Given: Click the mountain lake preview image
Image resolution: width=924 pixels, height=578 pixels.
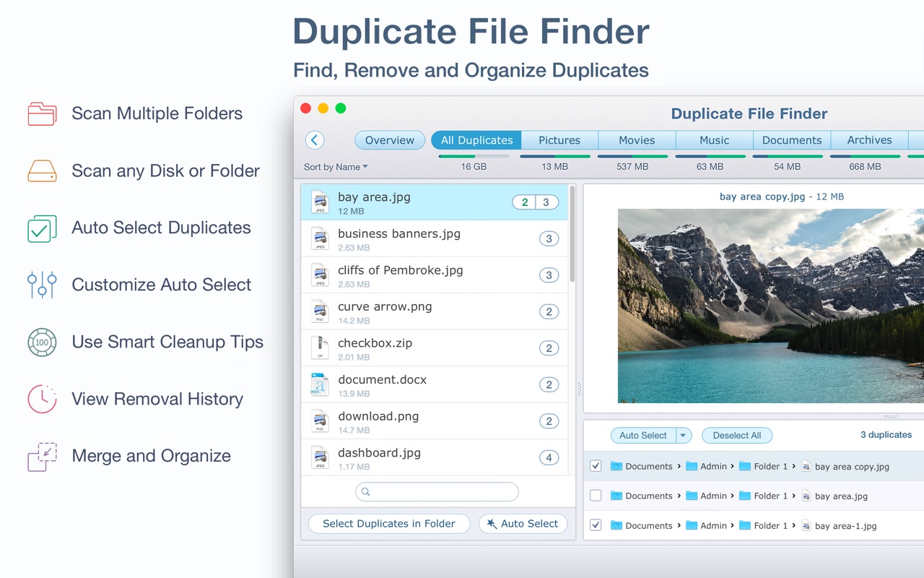Looking at the screenshot, I should (x=771, y=306).
